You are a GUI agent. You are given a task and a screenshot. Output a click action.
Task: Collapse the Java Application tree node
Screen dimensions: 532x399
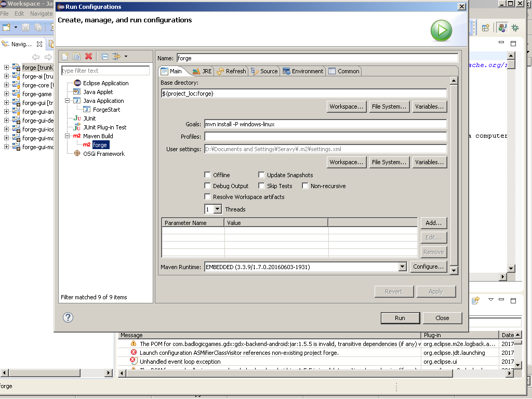pos(68,101)
